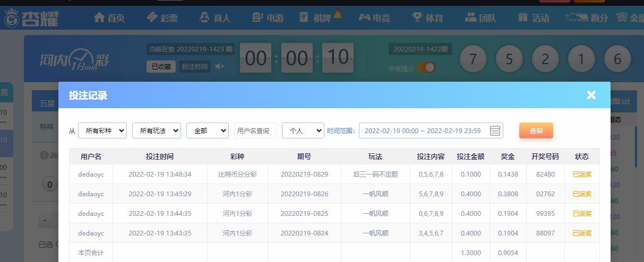Expand the 全部 status dropdown

coord(207,130)
